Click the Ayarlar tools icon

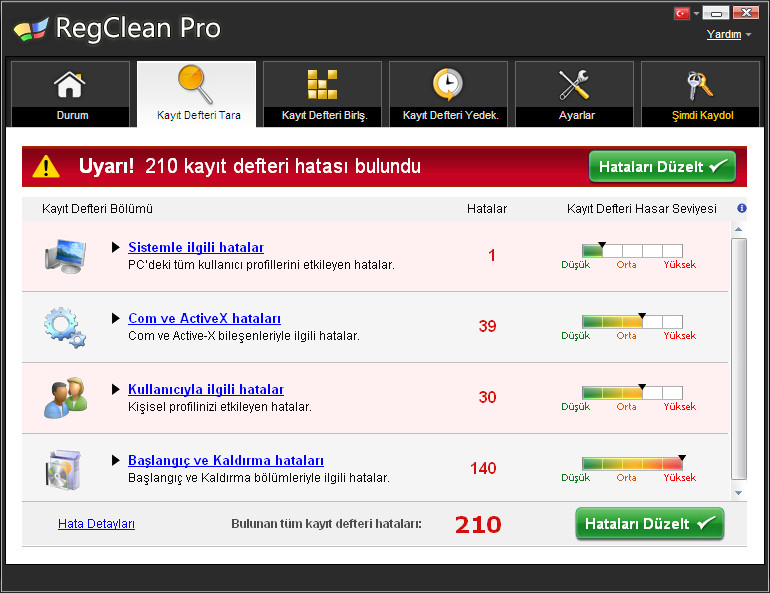[575, 84]
